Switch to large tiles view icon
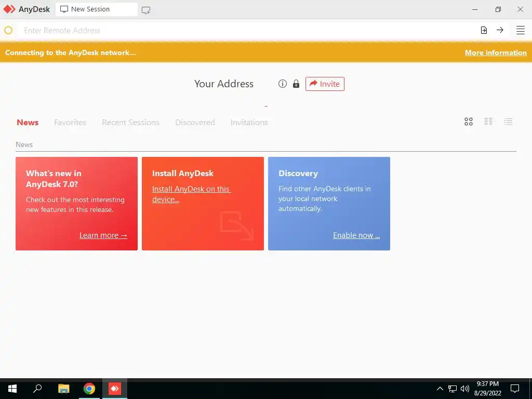 [469, 122]
